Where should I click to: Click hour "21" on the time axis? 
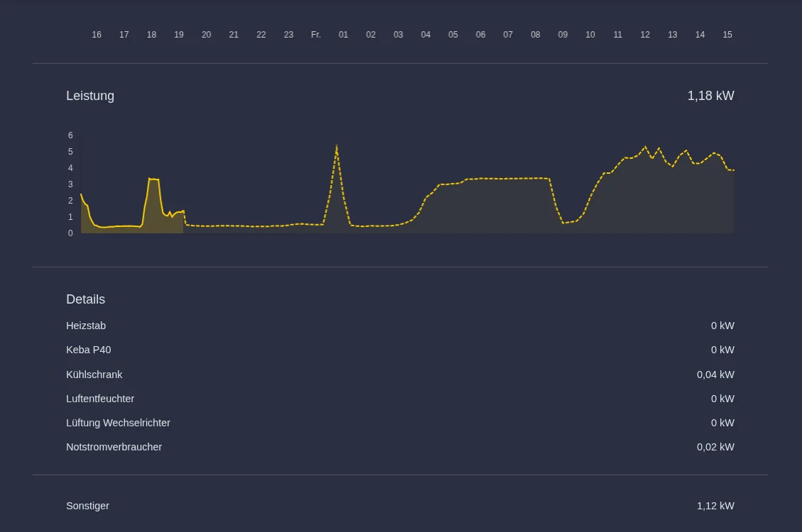(x=234, y=34)
